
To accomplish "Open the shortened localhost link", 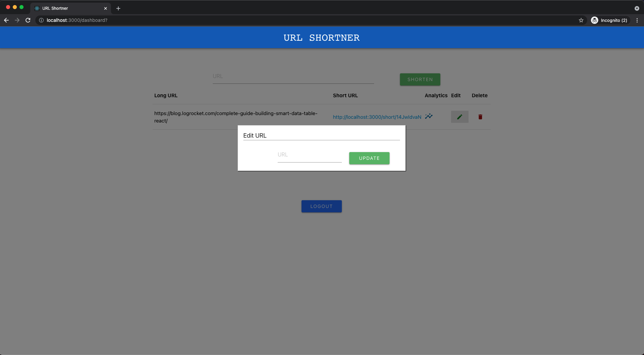I will pyautogui.click(x=376, y=117).
